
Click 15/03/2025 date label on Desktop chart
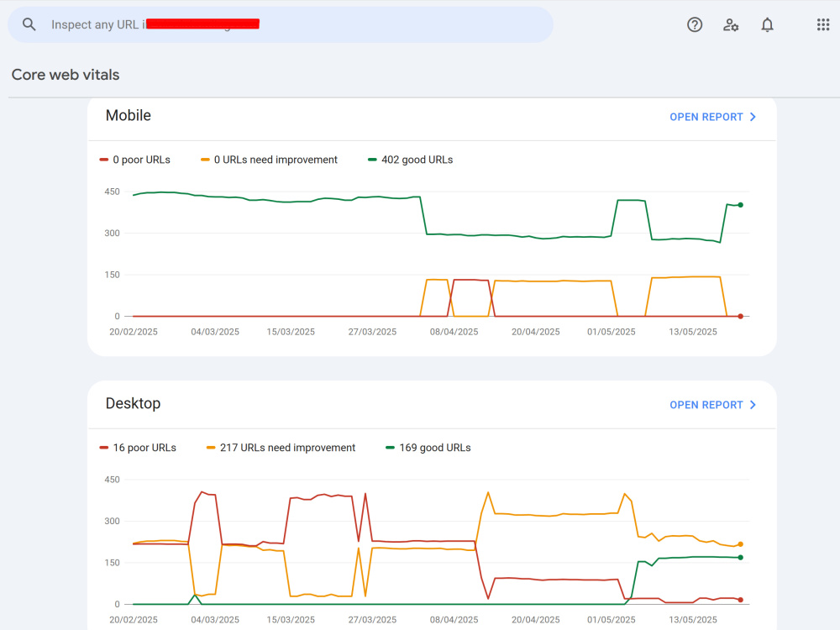coord(291,620)
